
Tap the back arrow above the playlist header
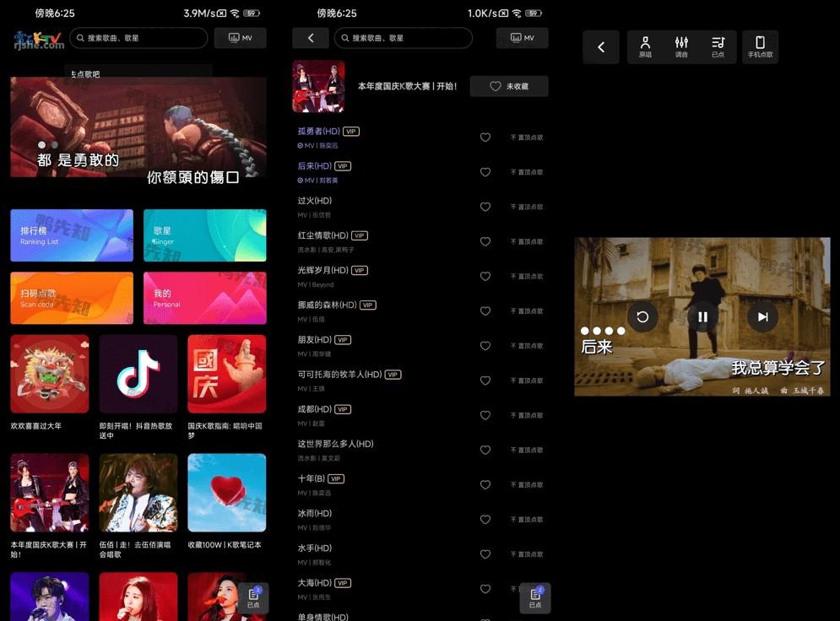click(311, 37)
